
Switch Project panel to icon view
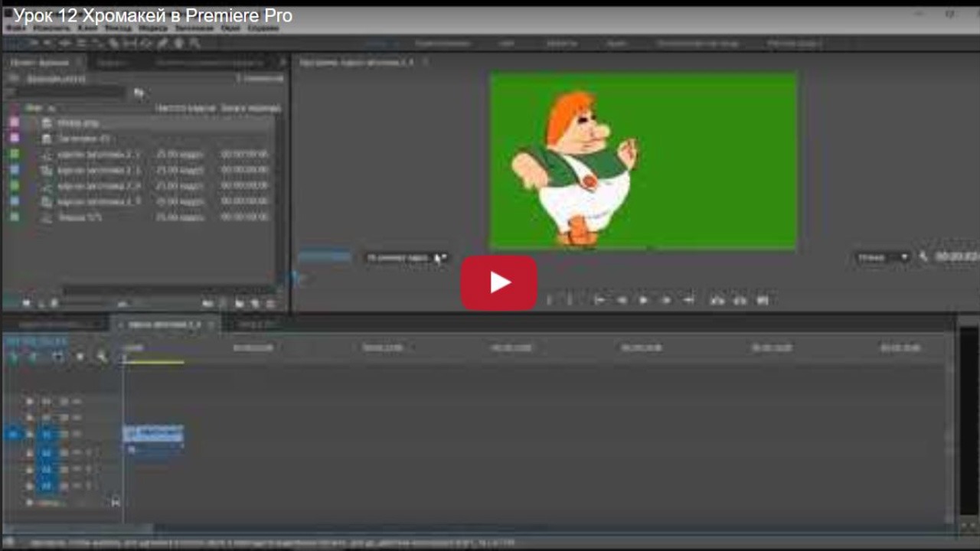41,303
